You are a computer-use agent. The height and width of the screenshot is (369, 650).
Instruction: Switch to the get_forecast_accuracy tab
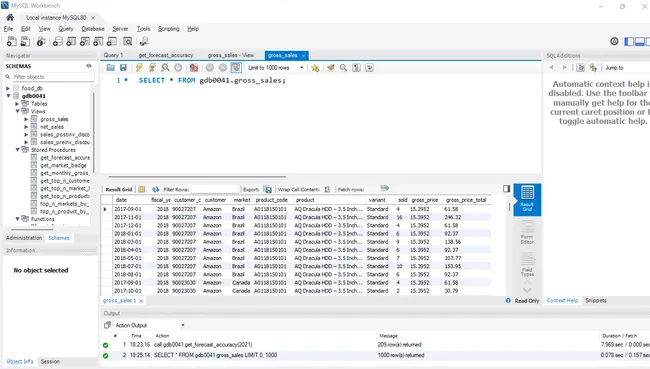click(166, 55)
